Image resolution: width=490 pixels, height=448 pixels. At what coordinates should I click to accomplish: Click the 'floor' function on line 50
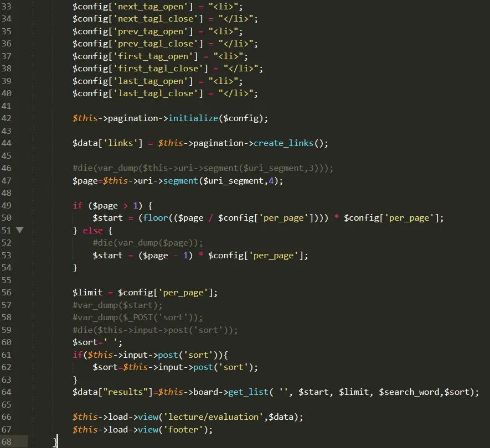[156, 217]
